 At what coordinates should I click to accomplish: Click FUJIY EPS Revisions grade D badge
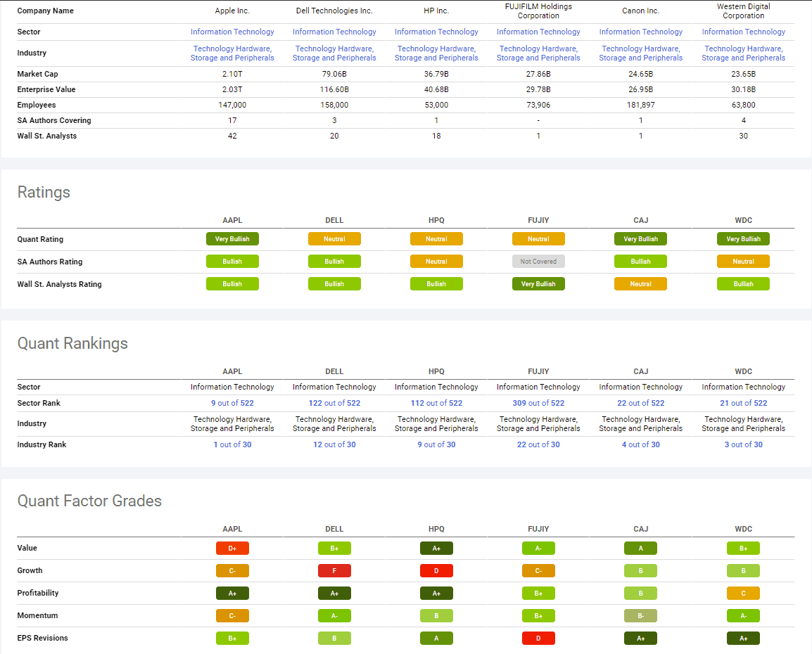(x=538, y=639)
